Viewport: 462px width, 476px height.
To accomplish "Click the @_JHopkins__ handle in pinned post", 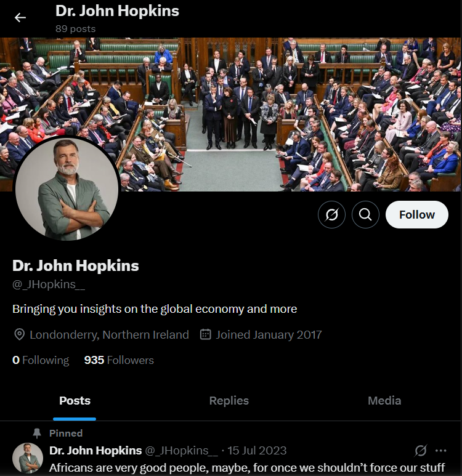I will tap(181, 451).
